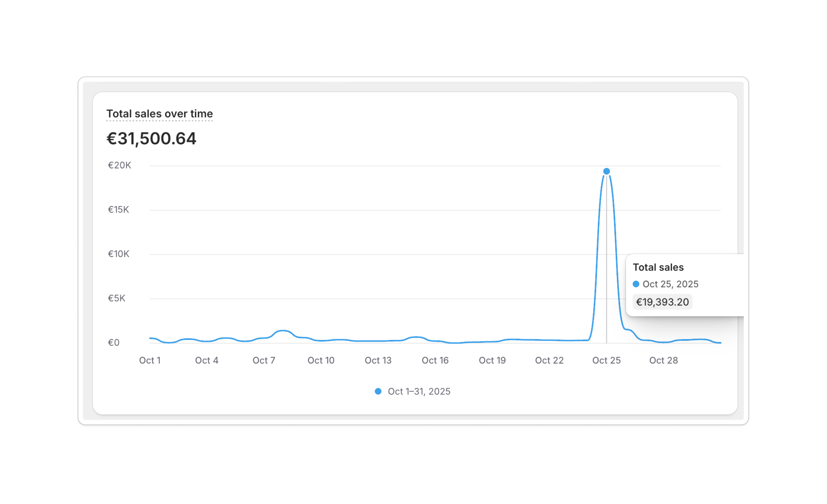Image resolution: width=827 pixels, height=504 pixels.
Task: Click the Oct 1 x-axis label
Action: point(150,360)
